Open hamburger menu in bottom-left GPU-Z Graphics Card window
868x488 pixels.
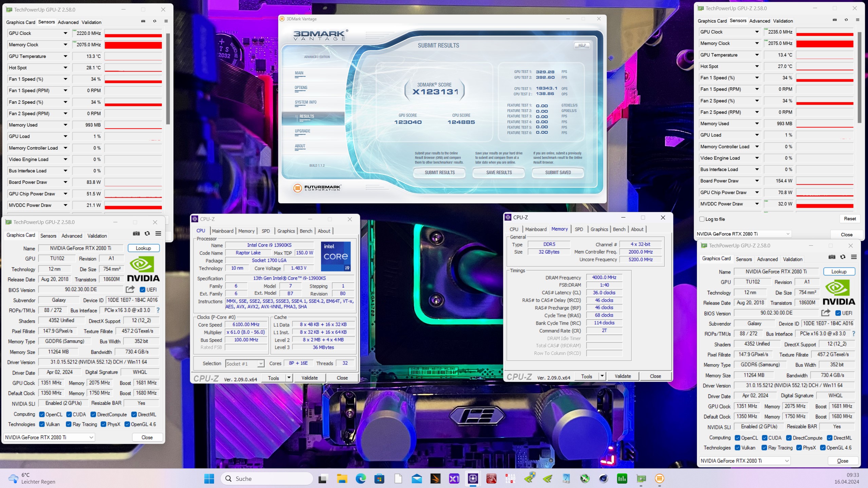click(158, 233)
